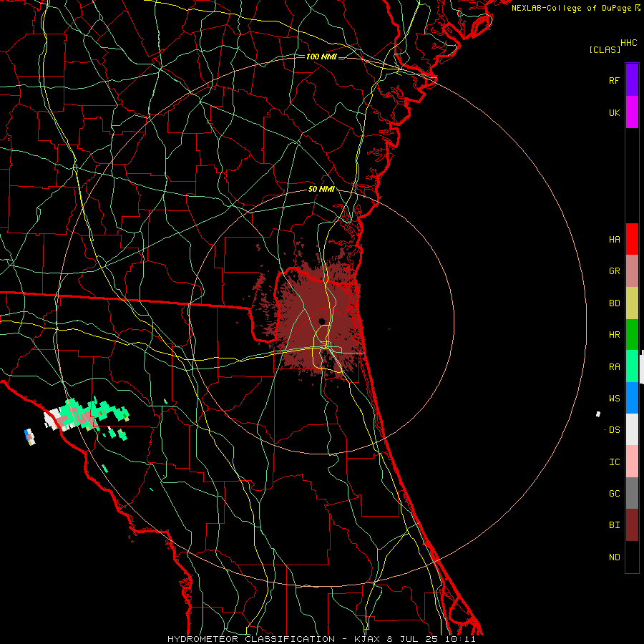Click the "GR" legend label
The height and width of the screenshot is (644, 644).
click(x=614, y=271)
